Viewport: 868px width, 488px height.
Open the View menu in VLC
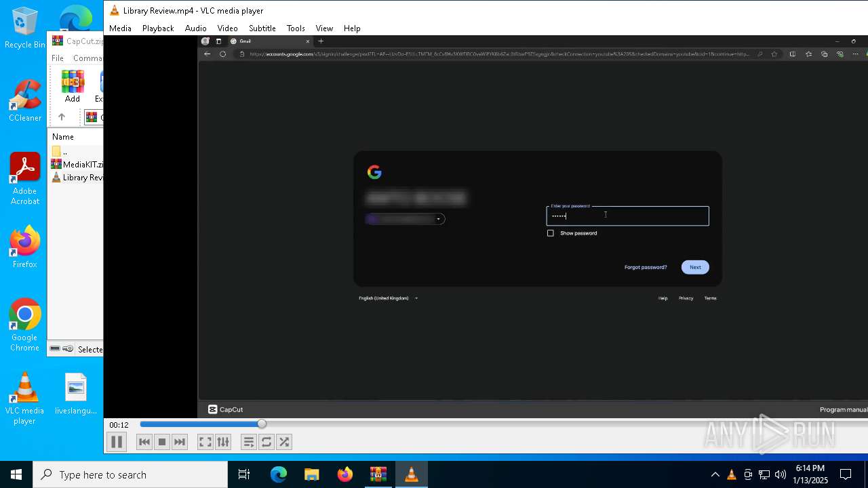[324, 28]
